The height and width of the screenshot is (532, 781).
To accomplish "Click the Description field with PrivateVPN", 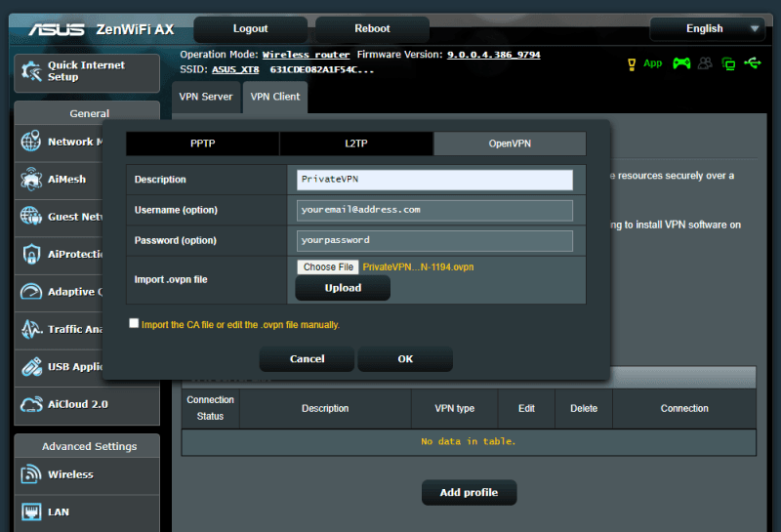I will [x=434, y=180].
